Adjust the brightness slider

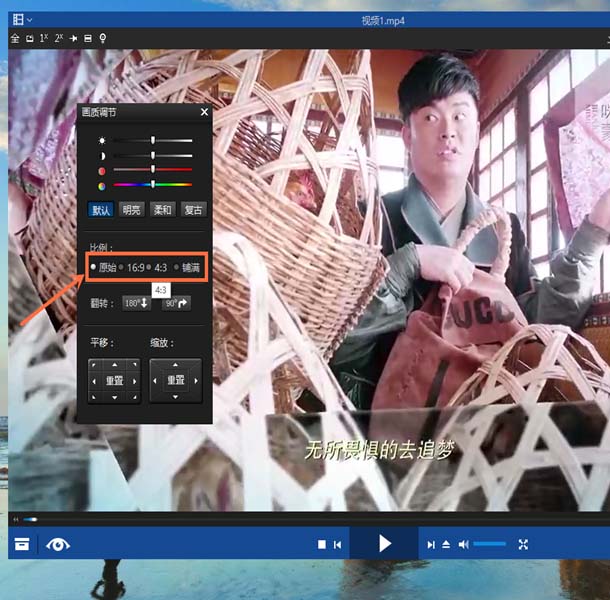pos(153,140)
